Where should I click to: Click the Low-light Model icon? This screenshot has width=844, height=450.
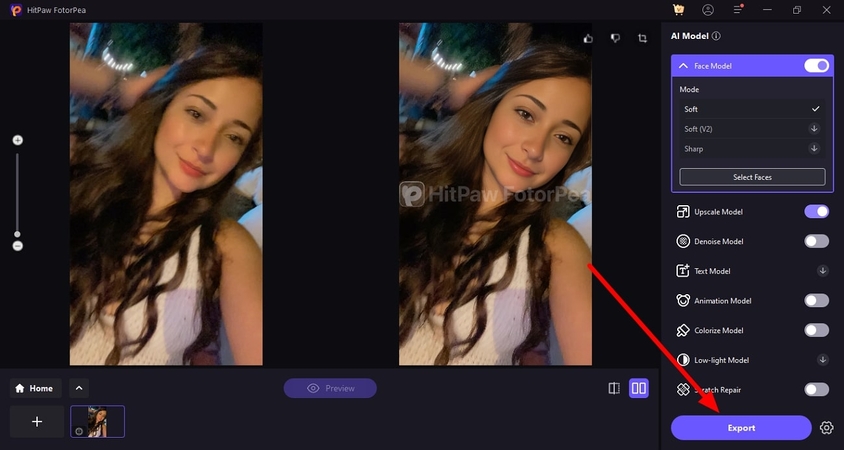(683, 360)
